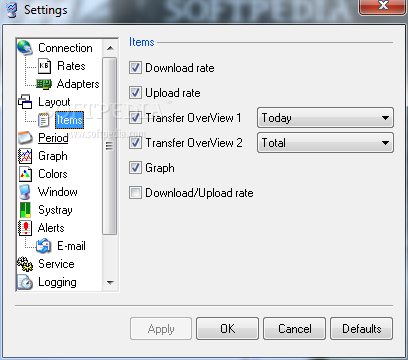Click the grayed Apply button
Screen dimensions: 408x360
[161, 329]
